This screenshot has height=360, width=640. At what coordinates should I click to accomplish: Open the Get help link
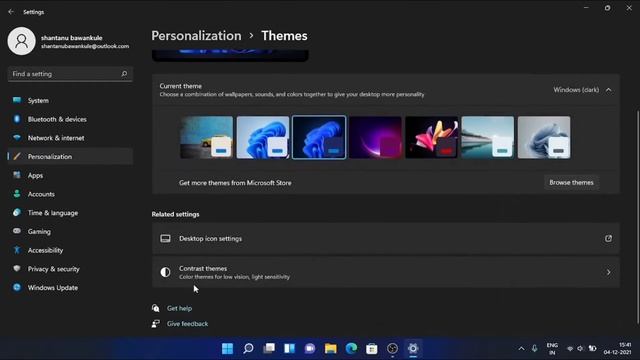179,308
